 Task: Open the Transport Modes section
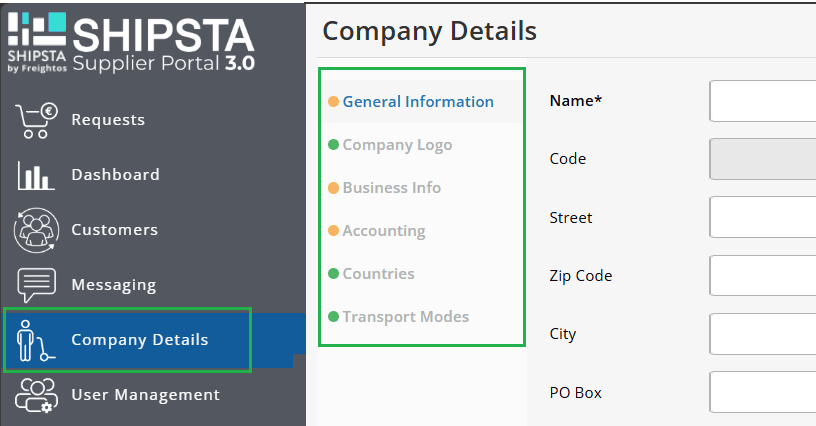(405, 317)
